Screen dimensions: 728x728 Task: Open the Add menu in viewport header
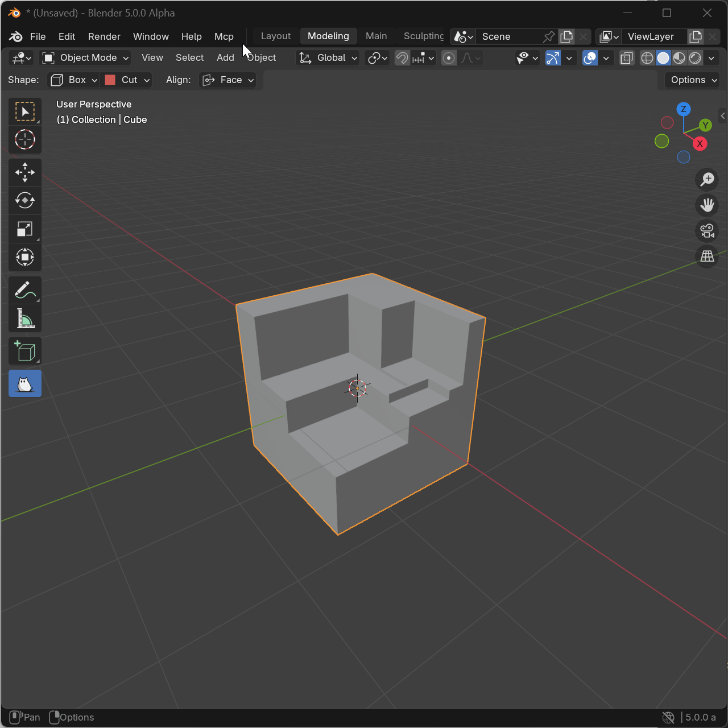click(225, 58)
